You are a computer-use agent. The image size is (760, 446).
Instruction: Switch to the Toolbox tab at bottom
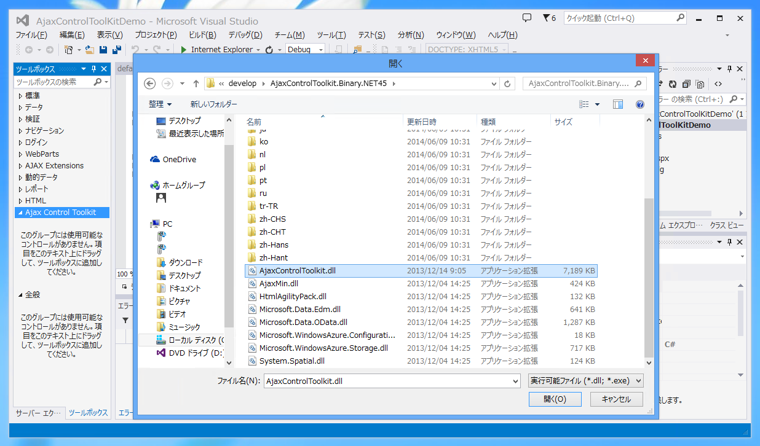click(88, 413)
